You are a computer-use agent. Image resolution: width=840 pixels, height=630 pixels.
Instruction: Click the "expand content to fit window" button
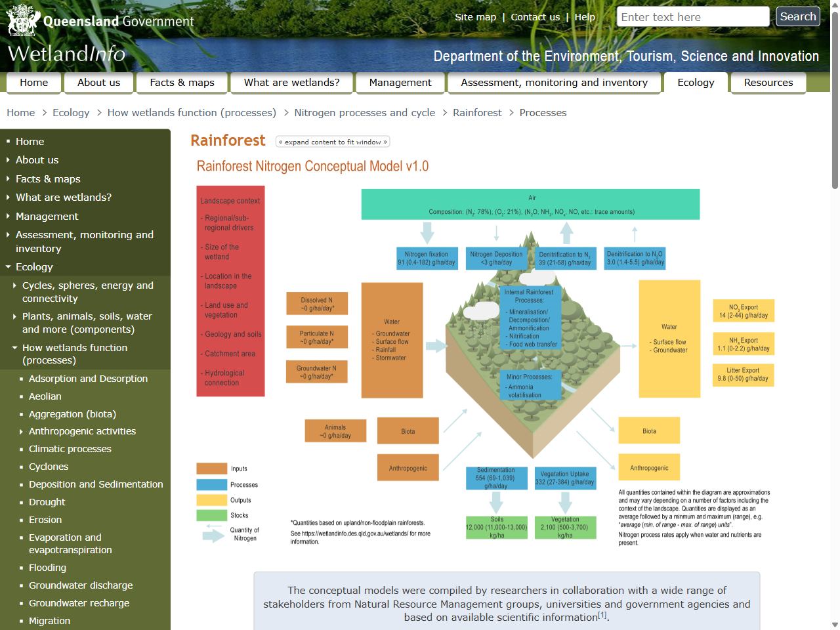(x=332, y=141)
